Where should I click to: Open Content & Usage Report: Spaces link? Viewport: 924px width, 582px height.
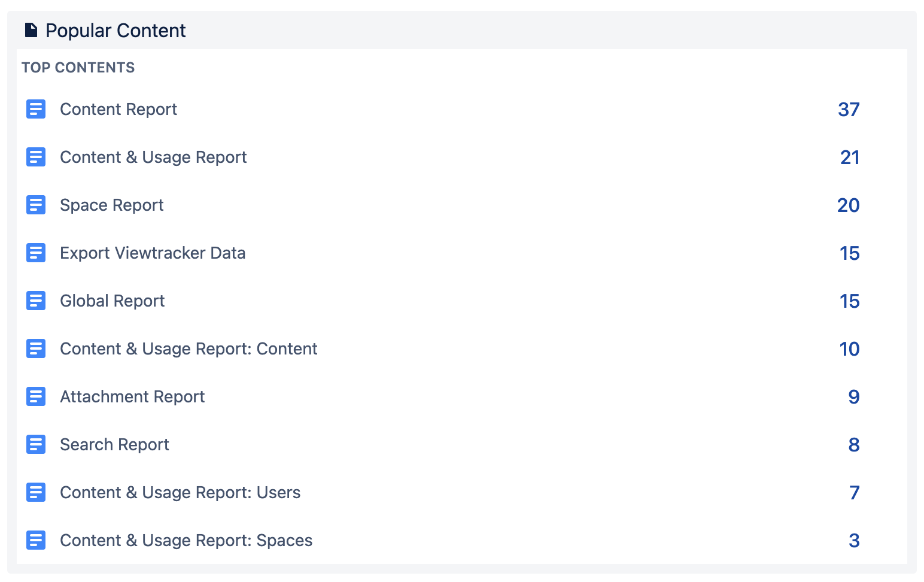pyautogui.click(x=186, y=540)
